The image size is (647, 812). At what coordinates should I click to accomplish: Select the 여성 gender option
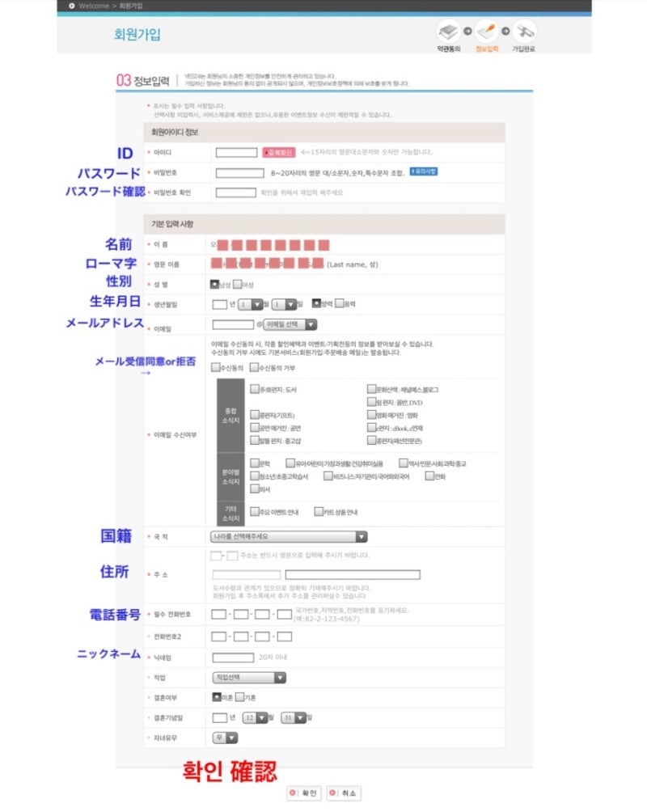[237, 285]
